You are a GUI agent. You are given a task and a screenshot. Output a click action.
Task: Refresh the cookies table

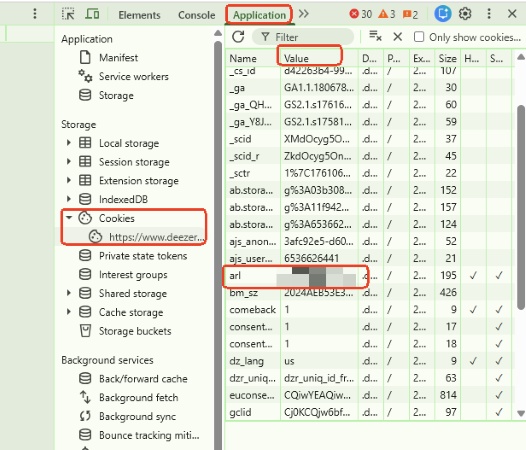pos(238,37)
